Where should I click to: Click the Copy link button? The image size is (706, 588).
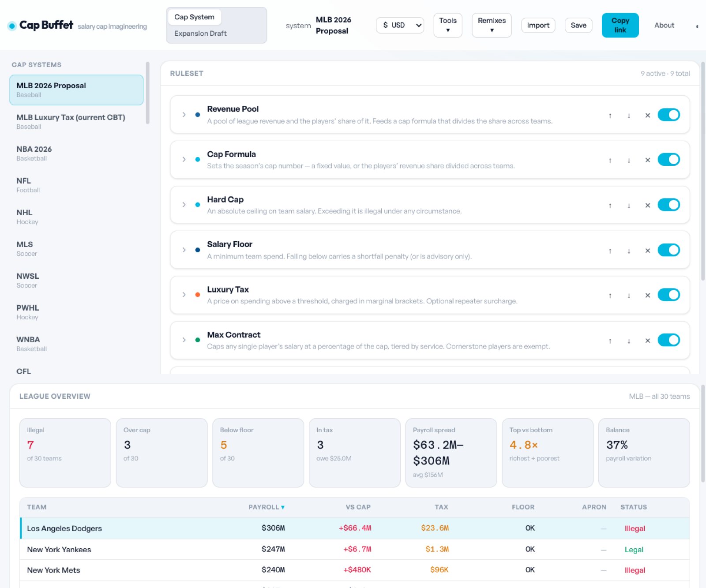tap(620, 25)
